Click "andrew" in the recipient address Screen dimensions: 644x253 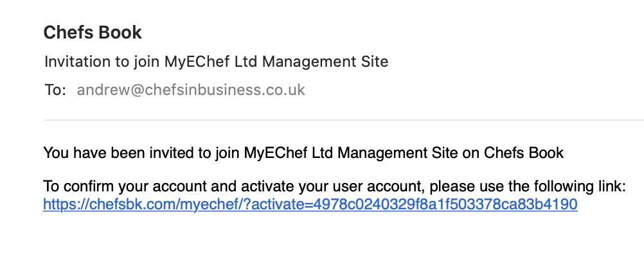(103, 90)
